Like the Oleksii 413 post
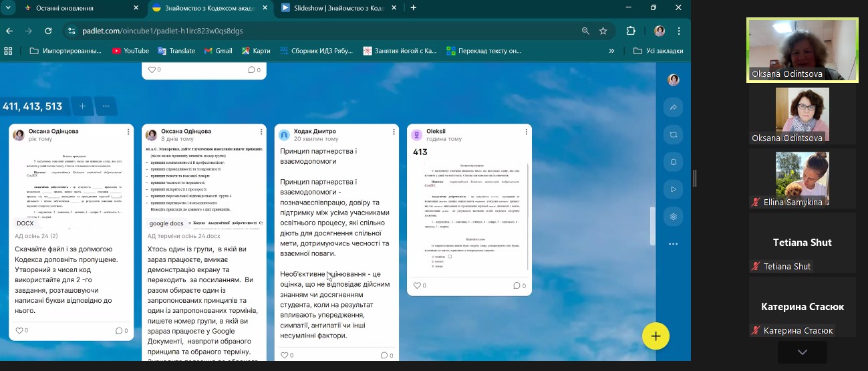868x371 pixels. coord(418,285)
